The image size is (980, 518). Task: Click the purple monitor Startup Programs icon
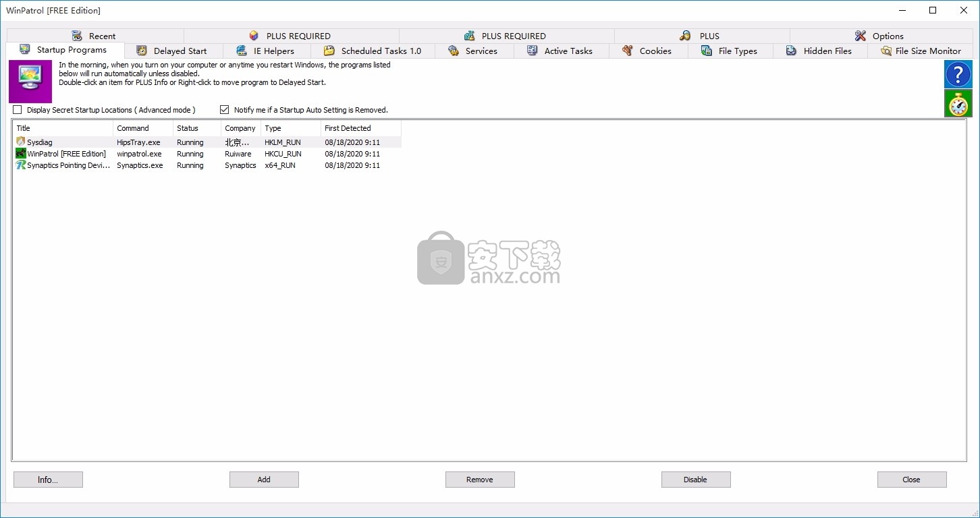tap(30, 82)
